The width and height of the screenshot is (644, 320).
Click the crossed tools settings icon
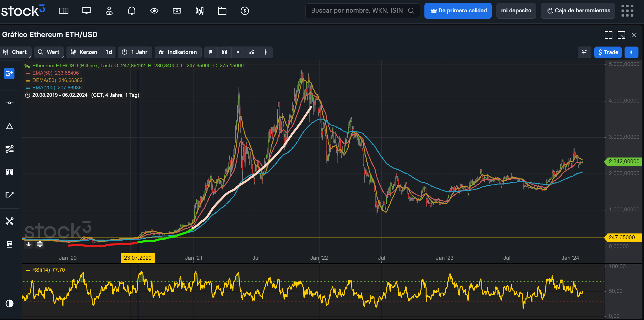pyautogui.click(x=9, y=221)
